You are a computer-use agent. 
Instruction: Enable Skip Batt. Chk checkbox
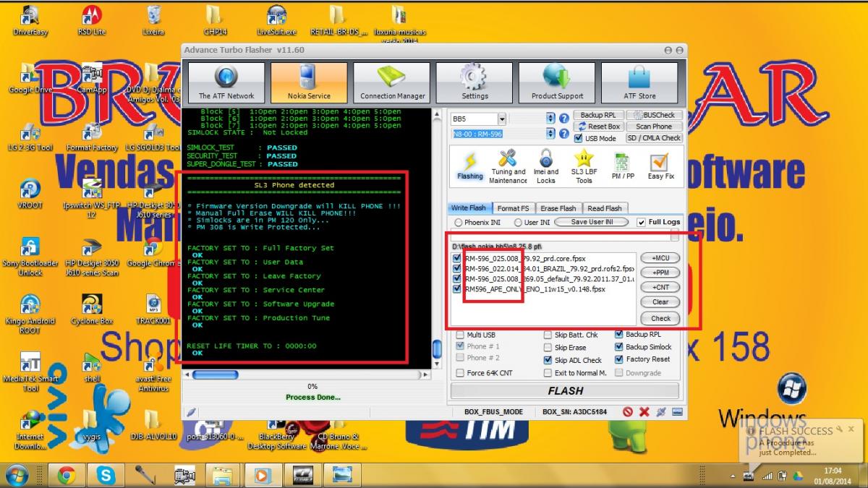tap(548, 335)
